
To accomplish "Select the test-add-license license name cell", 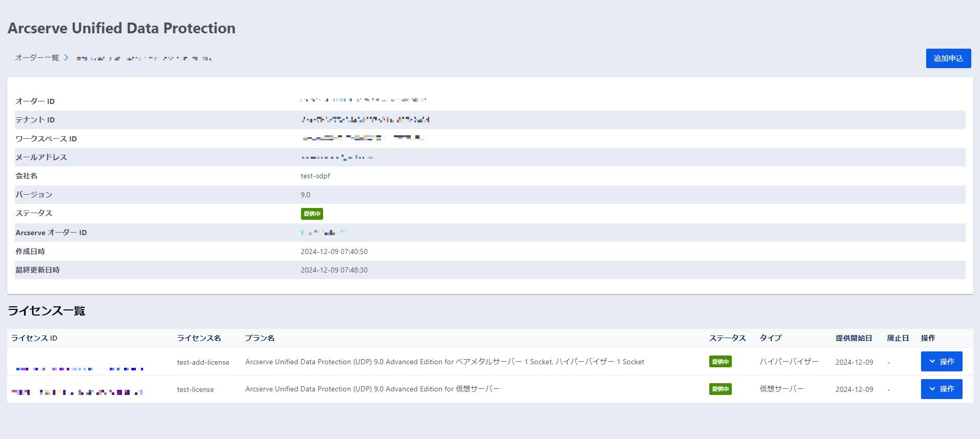I will click(x=203, y=362).
